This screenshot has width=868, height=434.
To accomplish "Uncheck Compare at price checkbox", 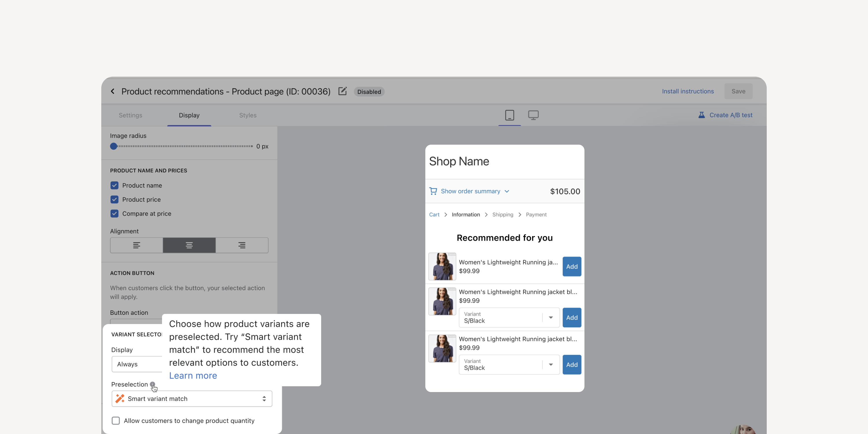I will [115, 214].
